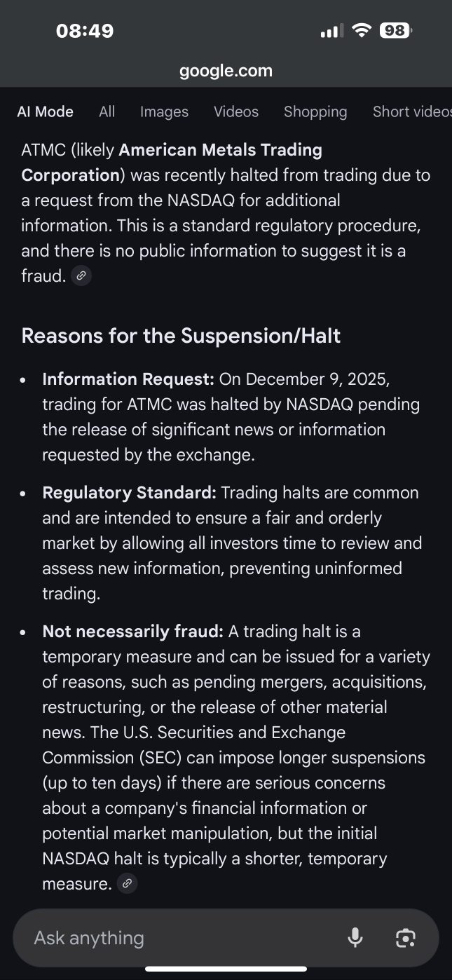
Task: Tap the Wi-Fi status icon
Action: (x=362, y=31)
